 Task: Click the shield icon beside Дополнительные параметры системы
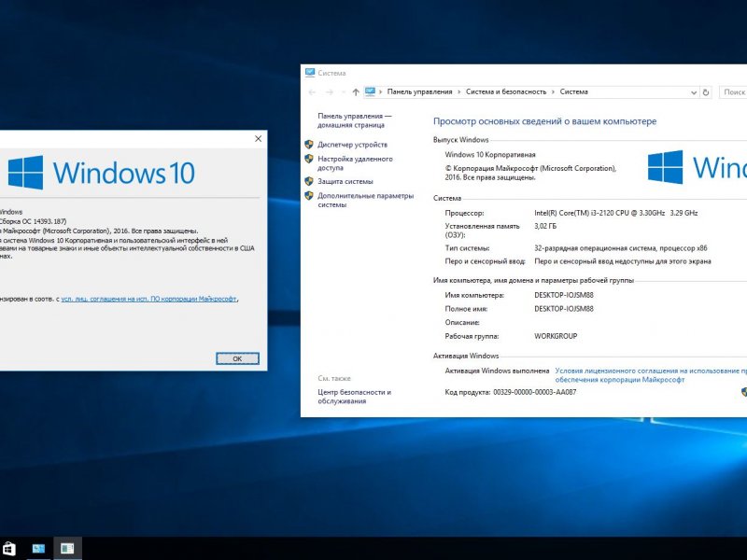point(309,196)
